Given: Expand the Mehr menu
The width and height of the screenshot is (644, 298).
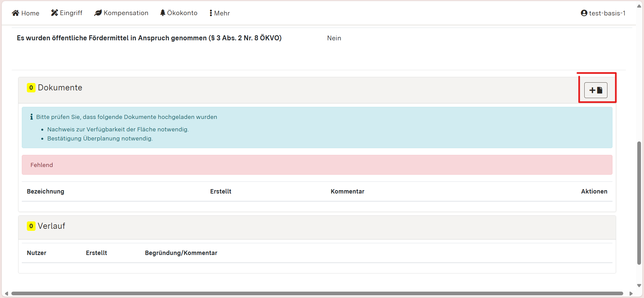Looking at the screenshot, I should pyautogui.click(x=220, y=13).
